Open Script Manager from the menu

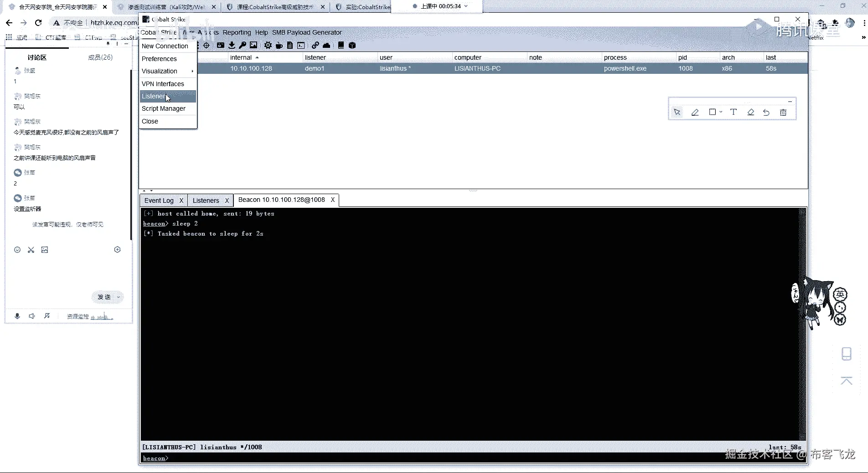pyautogui.click(x=168, y=108)
